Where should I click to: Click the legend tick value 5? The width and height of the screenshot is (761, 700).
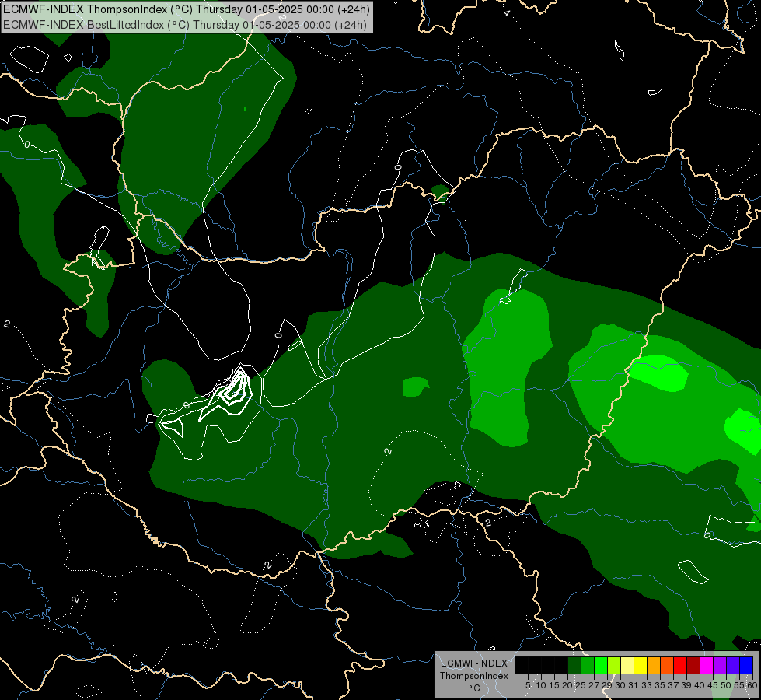528,685
